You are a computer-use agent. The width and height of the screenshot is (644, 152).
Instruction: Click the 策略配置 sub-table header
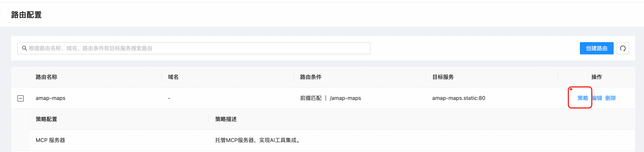coord(46,119)
